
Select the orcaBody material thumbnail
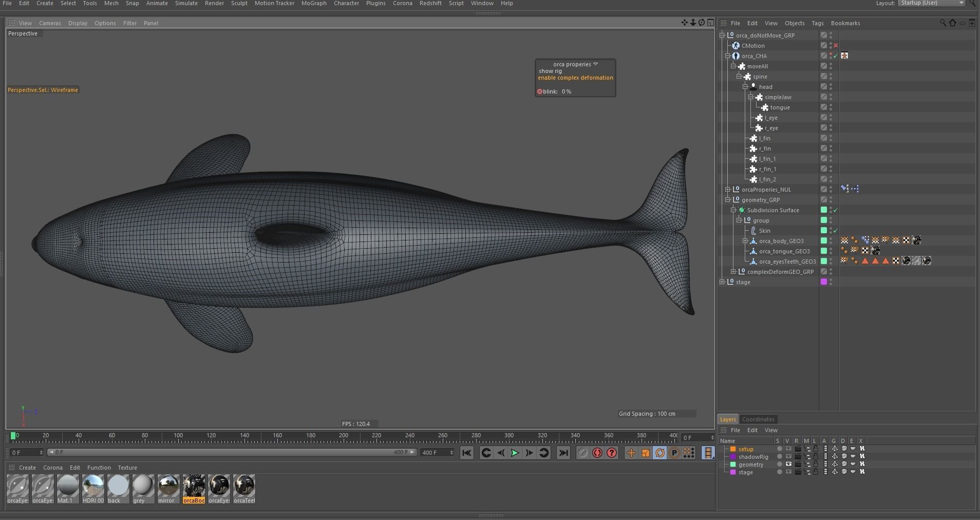pyautogui.click(x=194, y=489)
